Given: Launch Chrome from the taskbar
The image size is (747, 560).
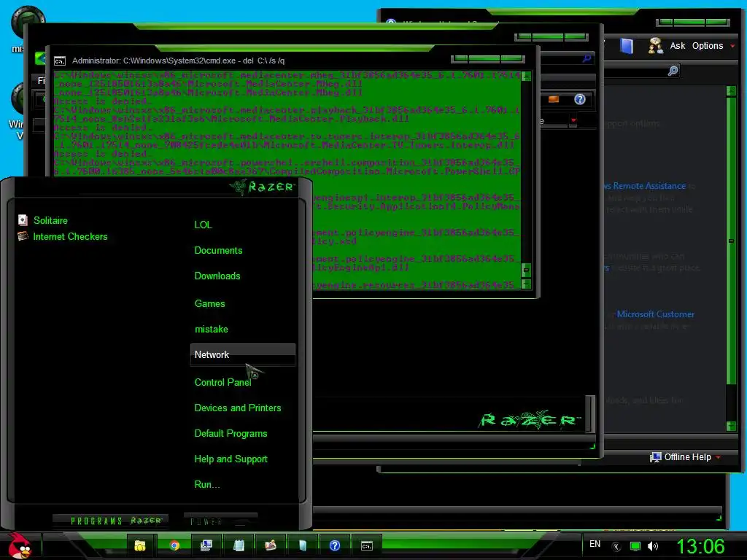Looking at the screenshot, I should pyautogui.click(x=174, y=545).
